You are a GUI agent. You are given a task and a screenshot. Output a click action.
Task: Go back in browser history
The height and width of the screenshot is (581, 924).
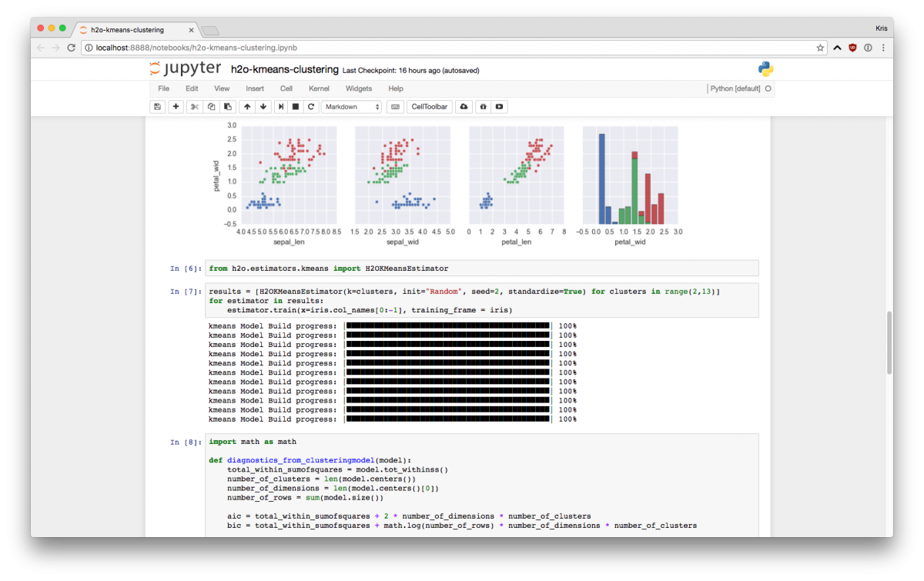[x=40, y=48]
